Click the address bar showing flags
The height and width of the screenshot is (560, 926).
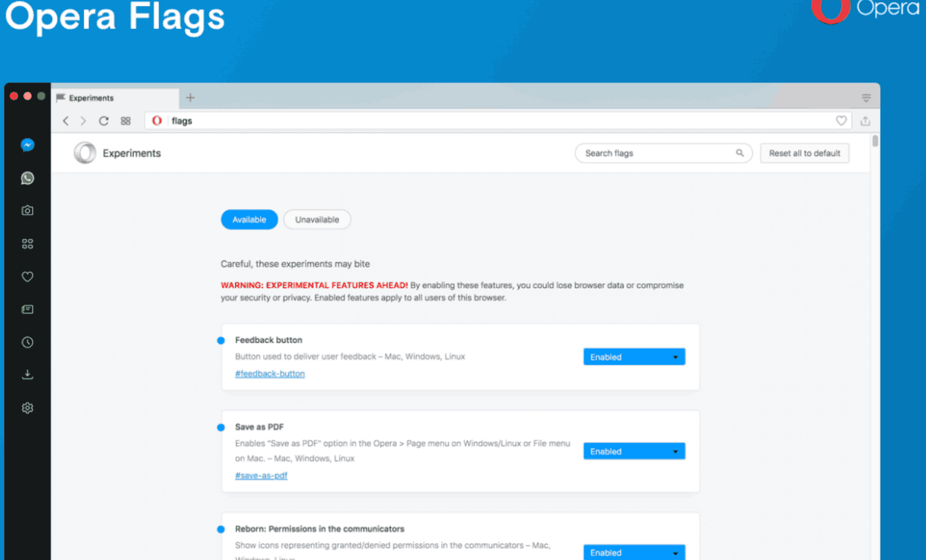[x=498, y=121]
